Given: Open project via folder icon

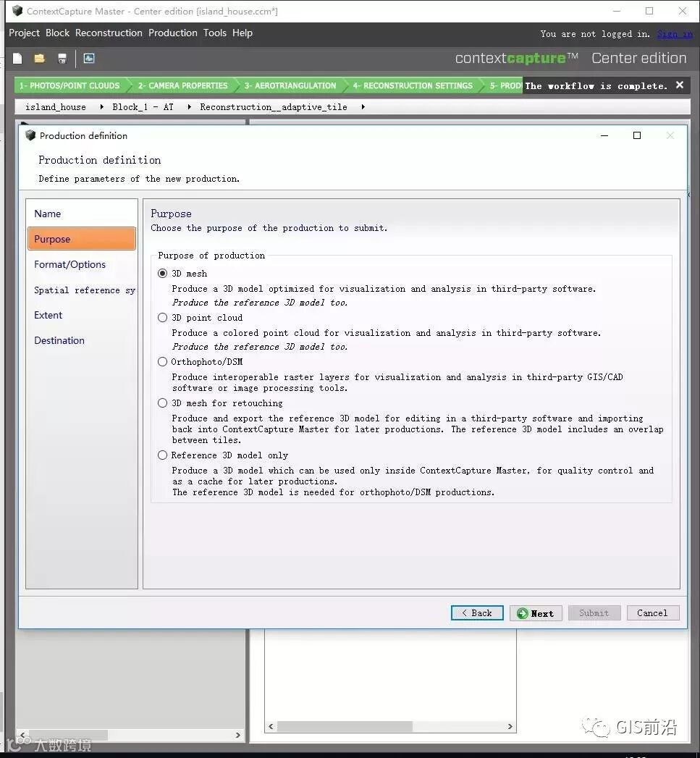Looking at the screenshot, I should [x=40, y=59].
